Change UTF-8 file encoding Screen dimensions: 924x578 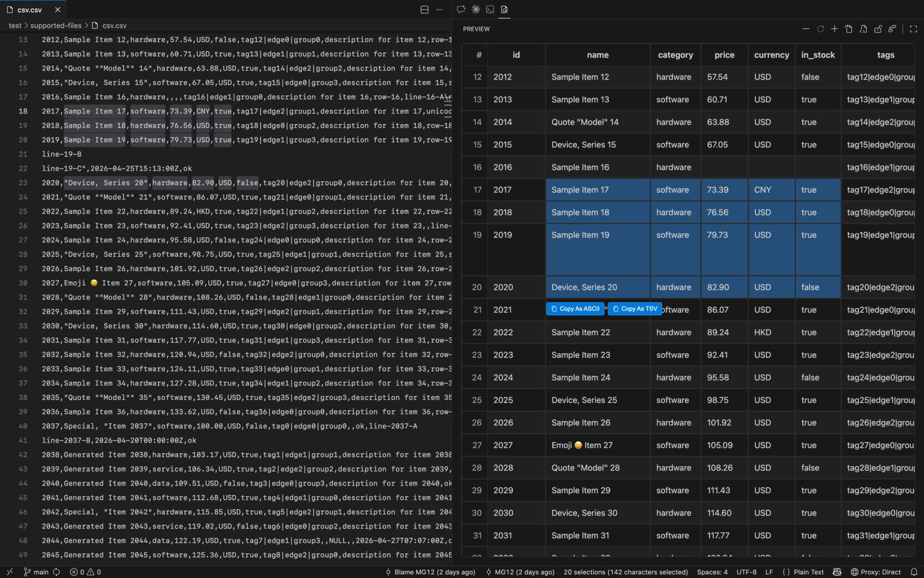coord(746,572)
